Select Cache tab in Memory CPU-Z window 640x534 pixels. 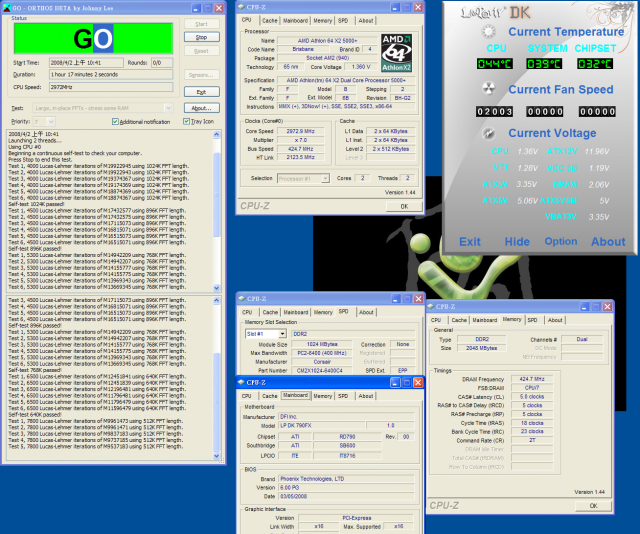[459, 320]
